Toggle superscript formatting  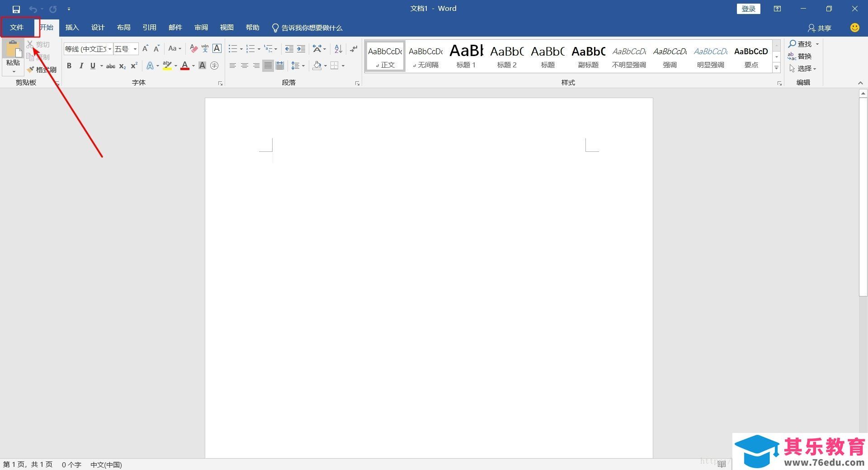[134, 66]
